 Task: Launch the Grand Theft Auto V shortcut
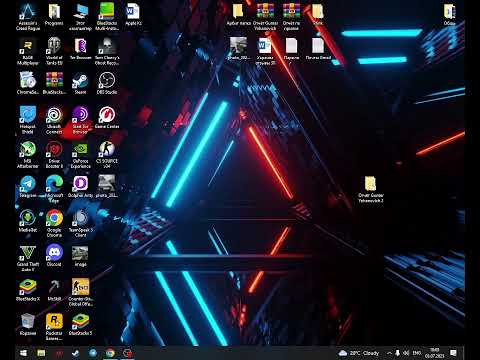coord(28,258)
